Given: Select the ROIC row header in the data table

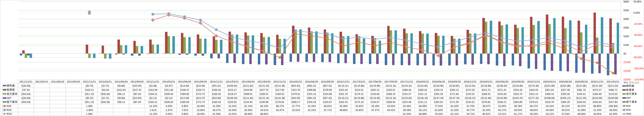Looking at the screenshot, I should coord(10,114).
